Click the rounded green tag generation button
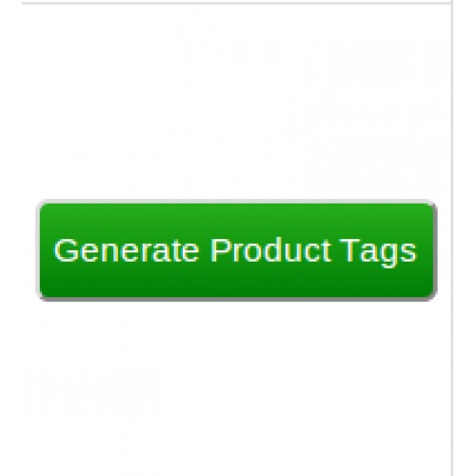The width and height of the screenshot is (476, 476). pyautogui.click(x=236, y=250)
